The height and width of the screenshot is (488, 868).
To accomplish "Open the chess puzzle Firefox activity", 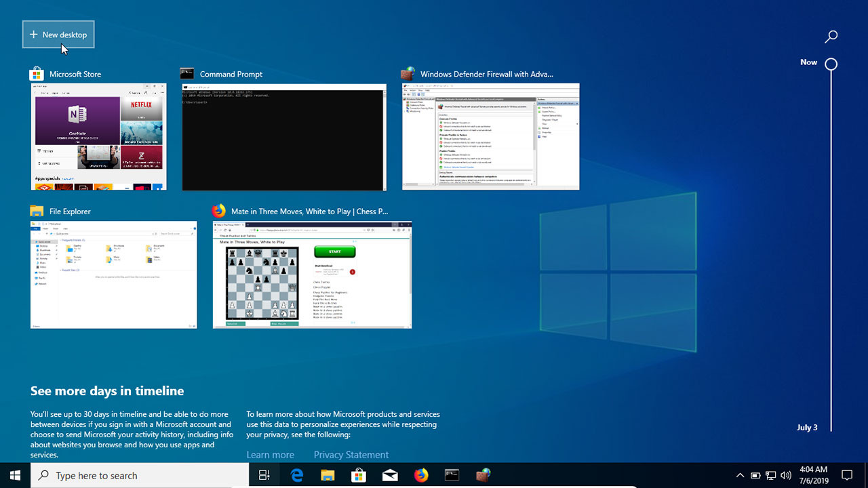I will [x=312, y=274].
